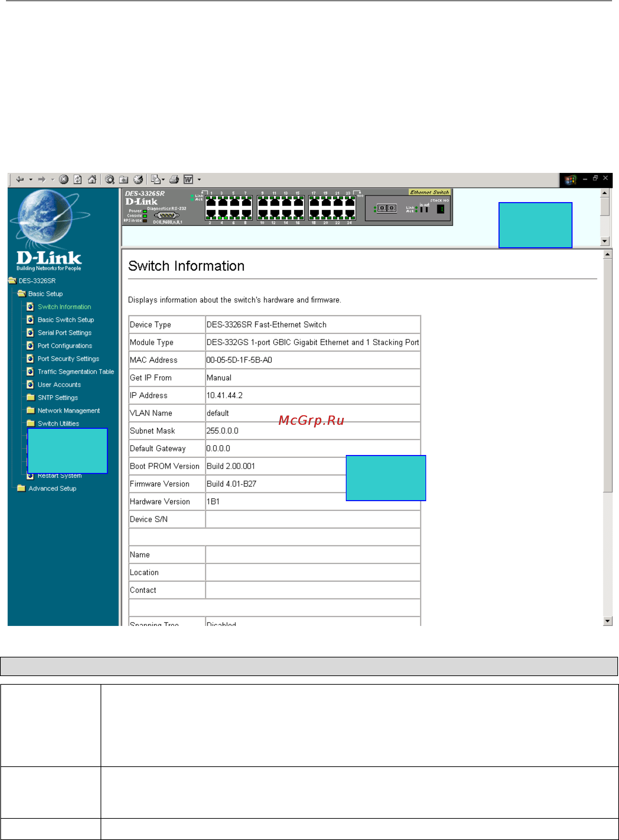Viewport: 619px width, 840px height.
Task: Click the MAC Address value 00-05-5D-1F-5B-A0
Action: coord(239,360)
